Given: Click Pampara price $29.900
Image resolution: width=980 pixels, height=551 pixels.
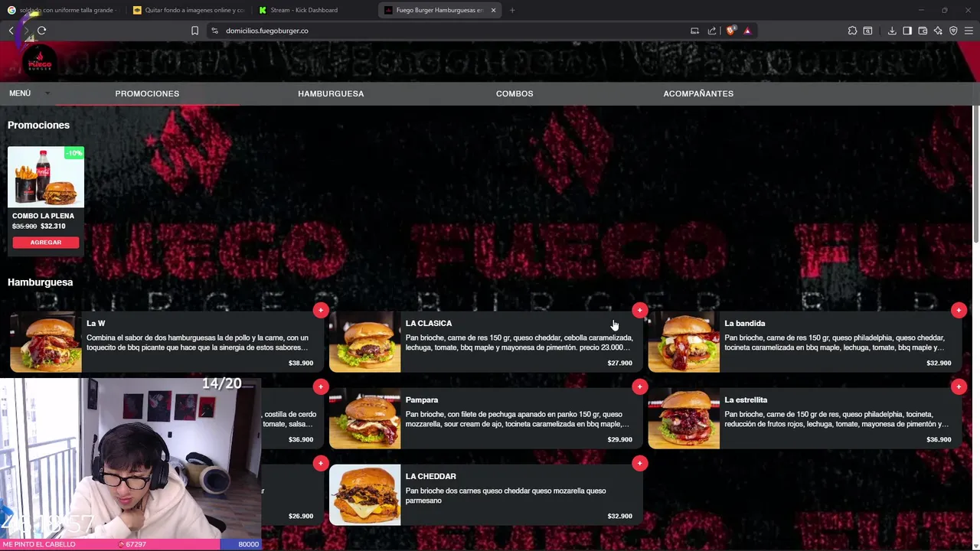Looking at the screenshot, I should coord(619,439).
